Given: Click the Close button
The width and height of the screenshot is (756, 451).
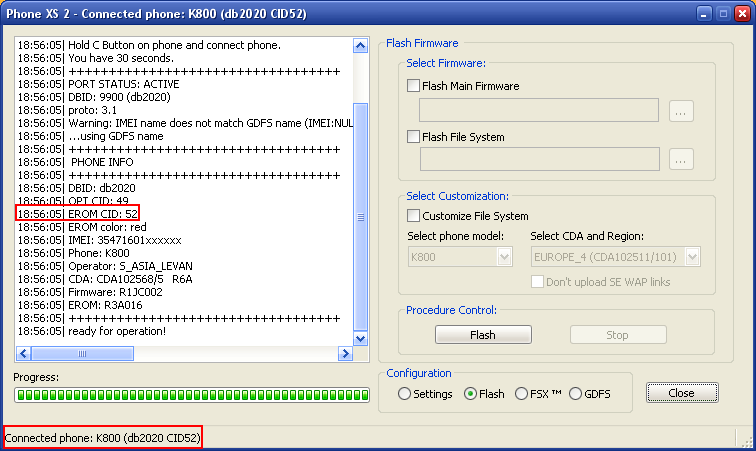Looking at the screenshot, I should 681,393.
